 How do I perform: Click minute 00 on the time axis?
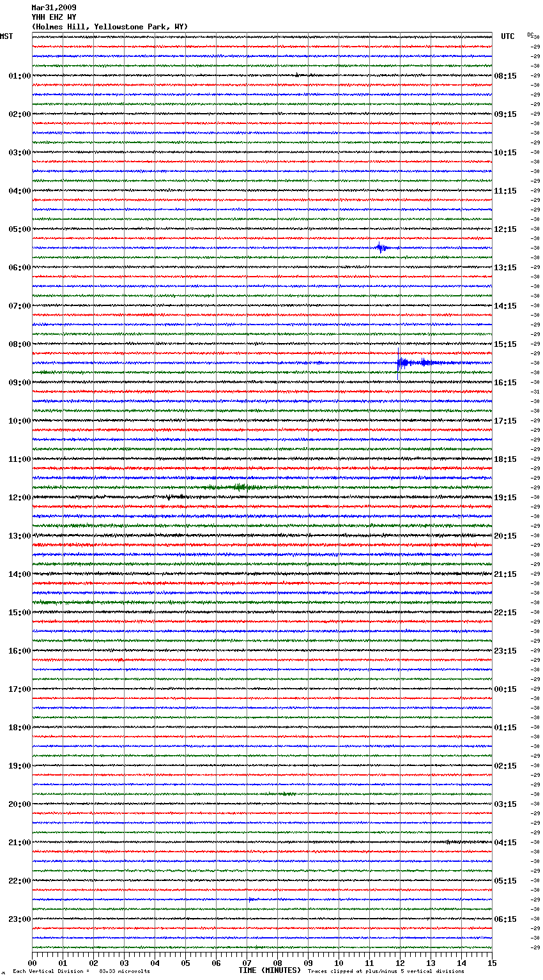(32, 963)
